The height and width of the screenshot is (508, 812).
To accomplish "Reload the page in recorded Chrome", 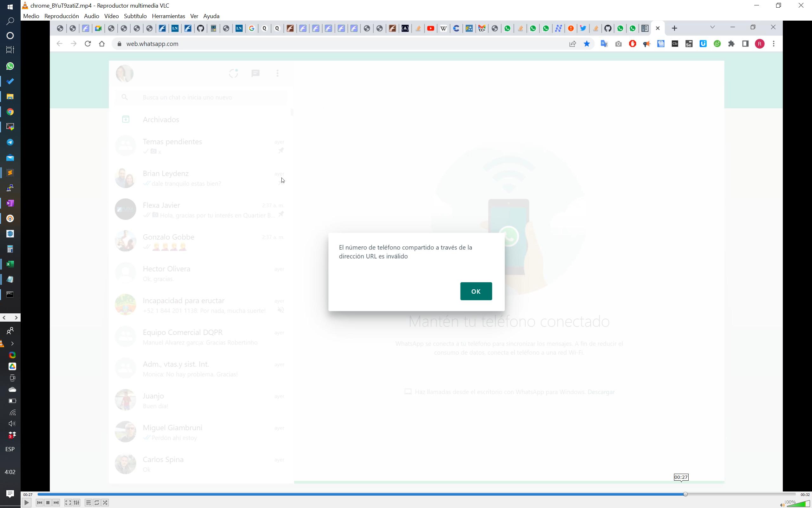I will click(88, 44).
